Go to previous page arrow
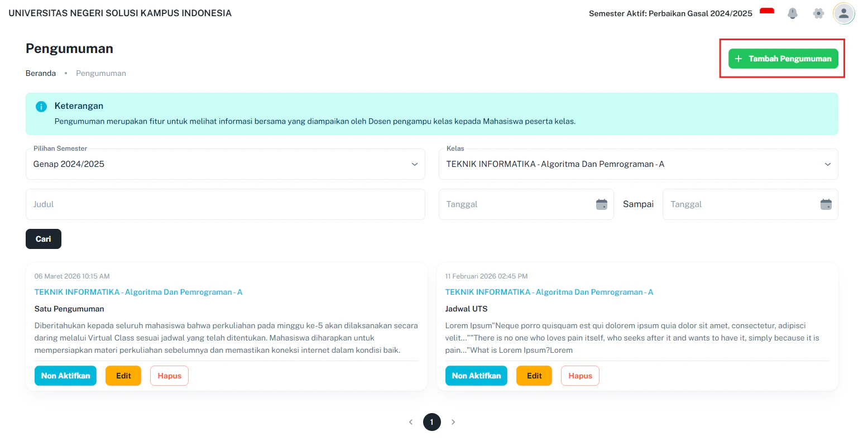Viewport: 868px width, 441px height. coord(411,422)
